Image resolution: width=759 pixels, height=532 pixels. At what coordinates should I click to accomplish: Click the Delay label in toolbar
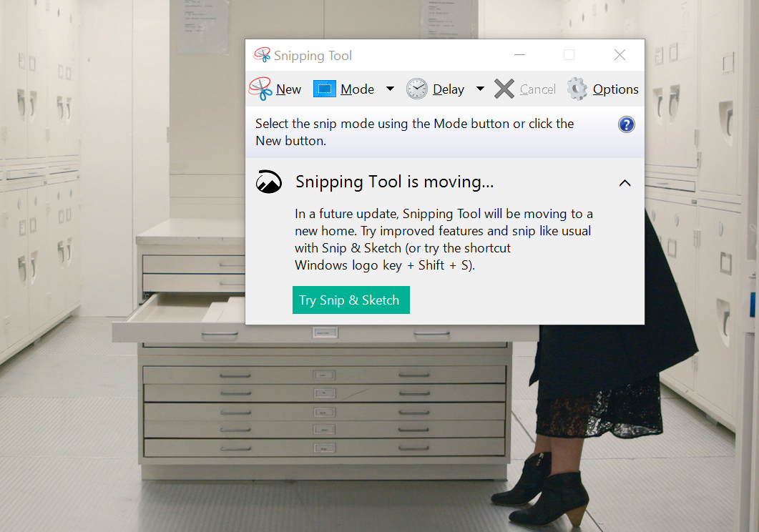[449, 89]
